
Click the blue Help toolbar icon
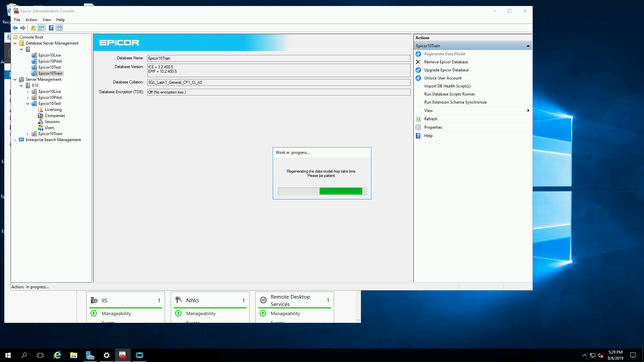[x=51, y=28]
